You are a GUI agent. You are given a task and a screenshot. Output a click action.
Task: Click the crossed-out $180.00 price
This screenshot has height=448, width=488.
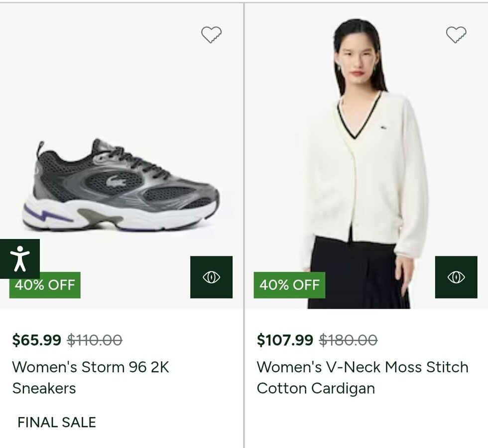[348, 340]
